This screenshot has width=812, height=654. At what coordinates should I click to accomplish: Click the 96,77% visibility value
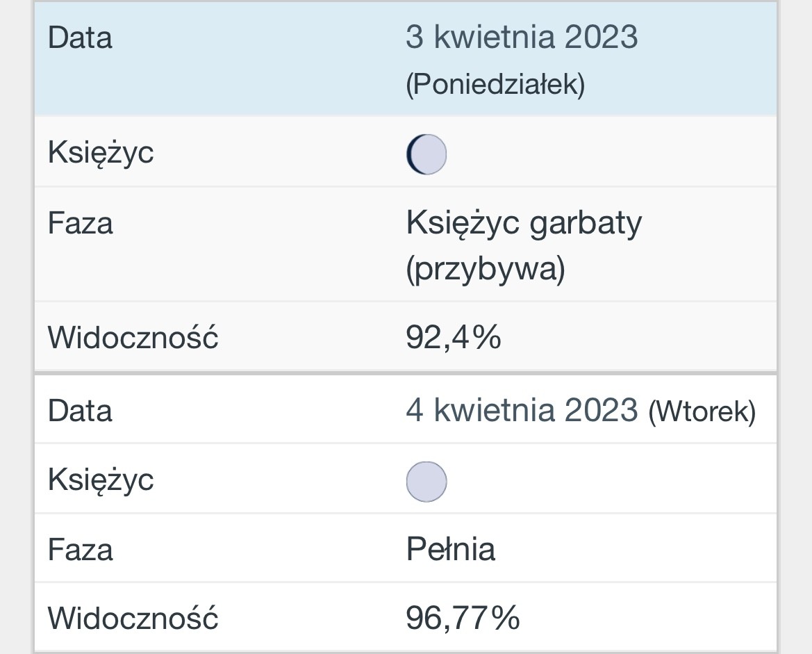coord(463,618)
